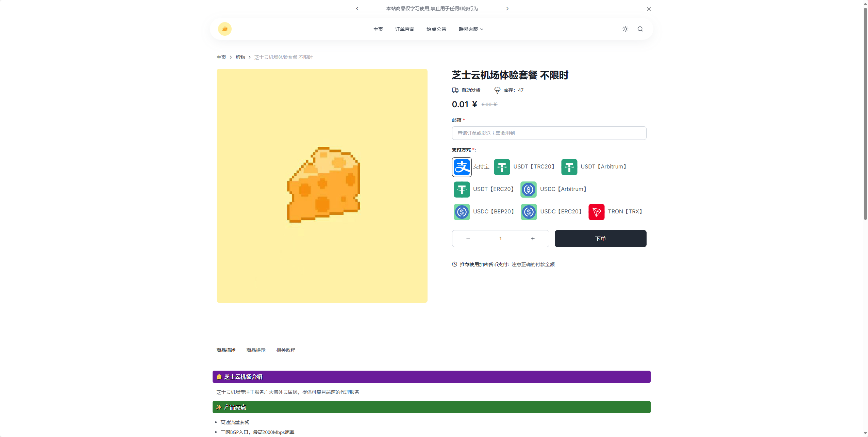
Task: Show next announcement with right chevron
Action: pos(507,9)
